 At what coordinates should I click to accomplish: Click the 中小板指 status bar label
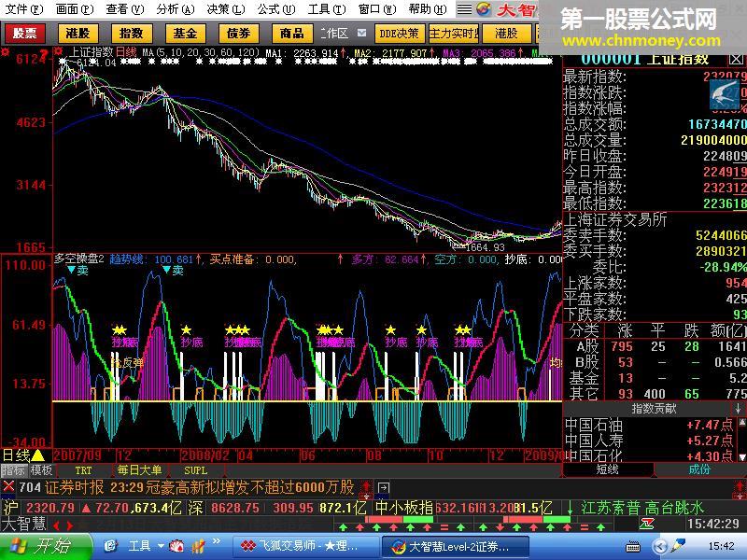click(404, 508)
